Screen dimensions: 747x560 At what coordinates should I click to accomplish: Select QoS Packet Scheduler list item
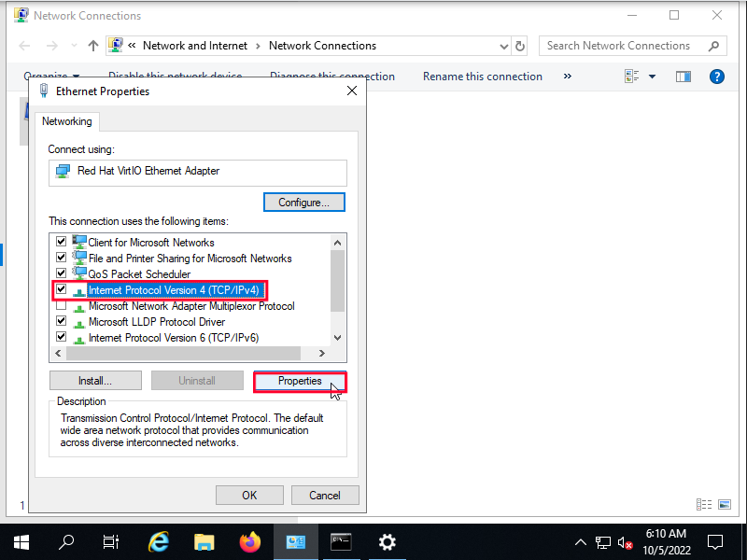click(x=139, y=274)
